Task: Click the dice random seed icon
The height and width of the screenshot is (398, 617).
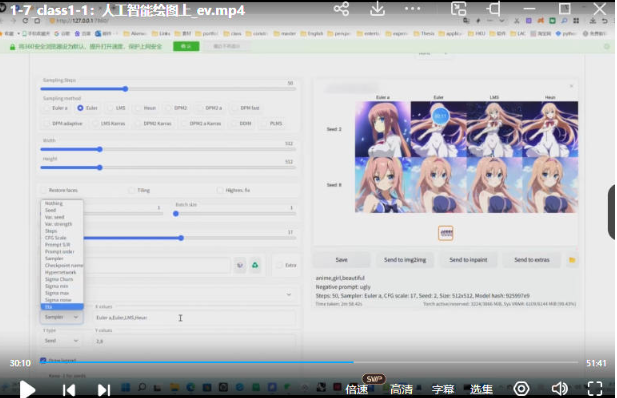Action: pyautogui.click(x=240, y=265)
